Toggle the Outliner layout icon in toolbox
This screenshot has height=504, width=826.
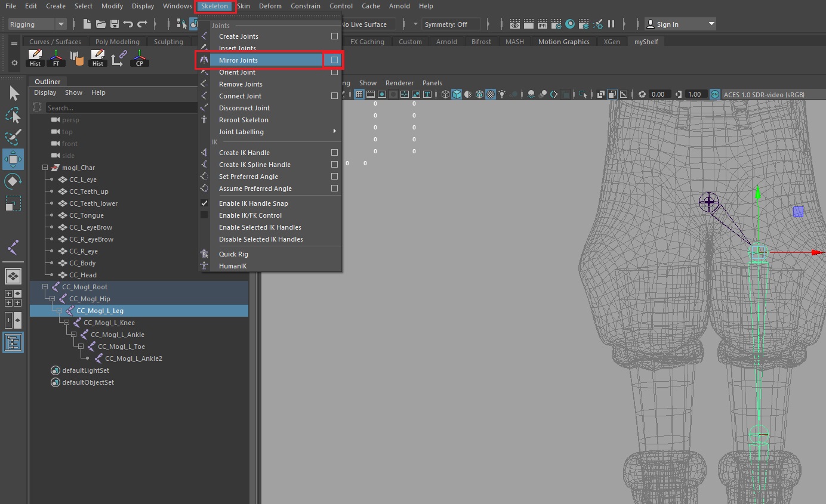coord(13,342)
